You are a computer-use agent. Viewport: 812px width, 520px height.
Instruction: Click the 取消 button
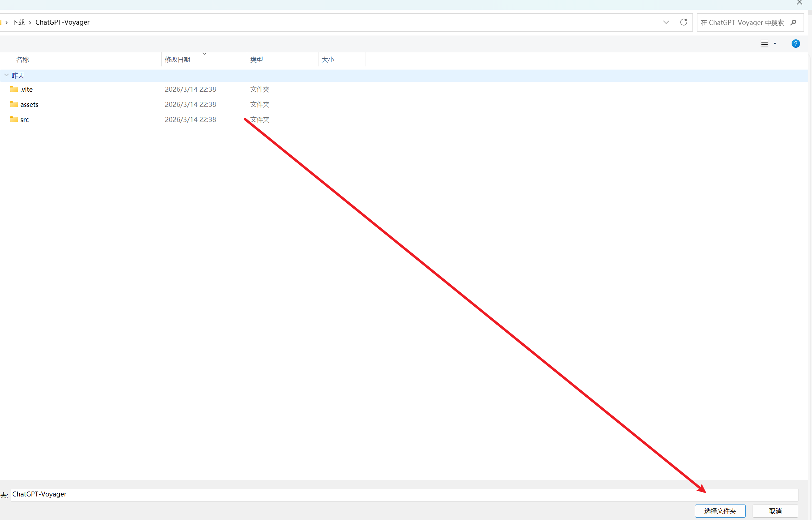[x=775, y=511]
